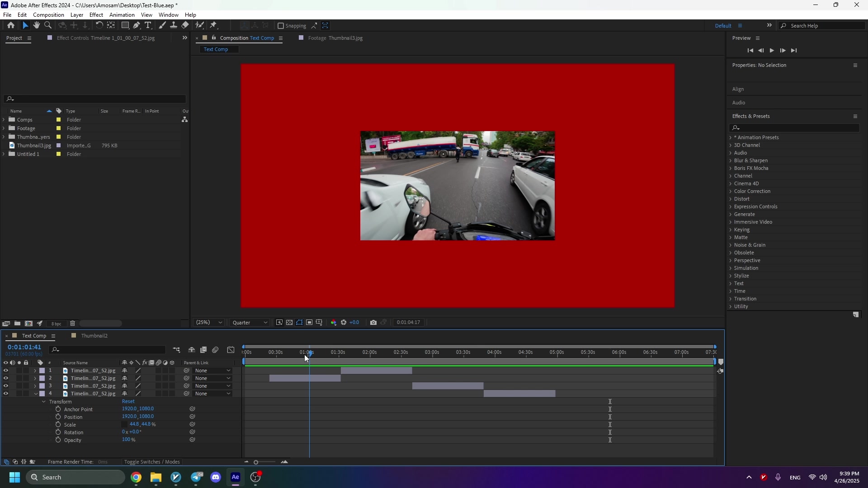Switch to the Thumbnail2 timeline tab
The width and height of the screenshot is (868, 488).
[x=94, y=336]
